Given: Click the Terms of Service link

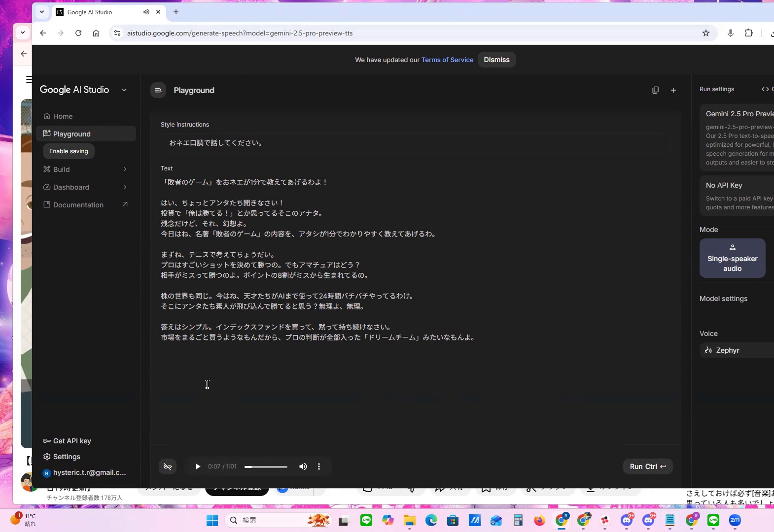Looking at the screenshot, I should (447, 60).
